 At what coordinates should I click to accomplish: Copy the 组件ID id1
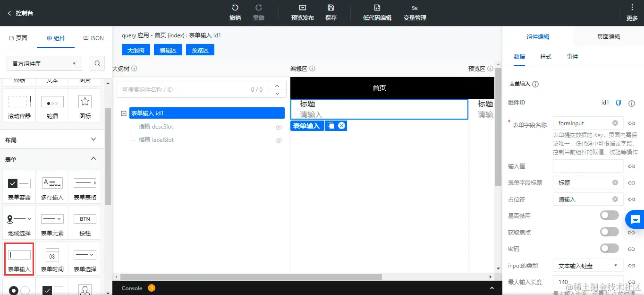pyautogui.click(x=619, y=103)
